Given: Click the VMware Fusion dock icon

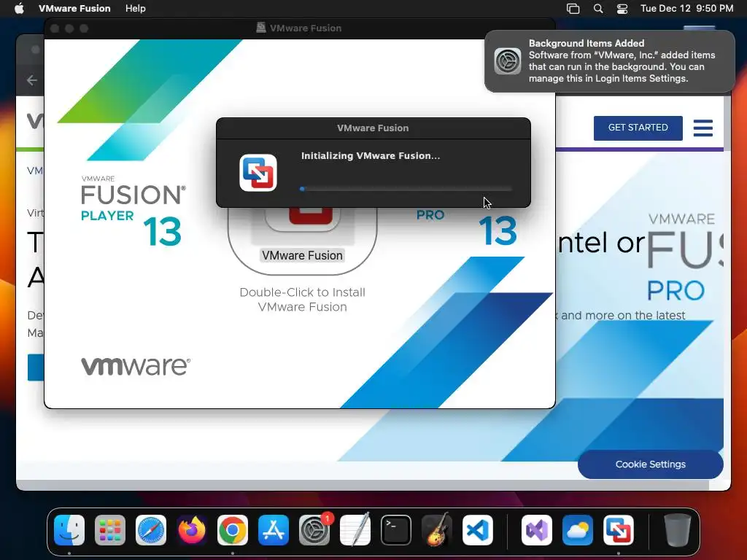Looking at the screenshot, I should click(619, 530).
